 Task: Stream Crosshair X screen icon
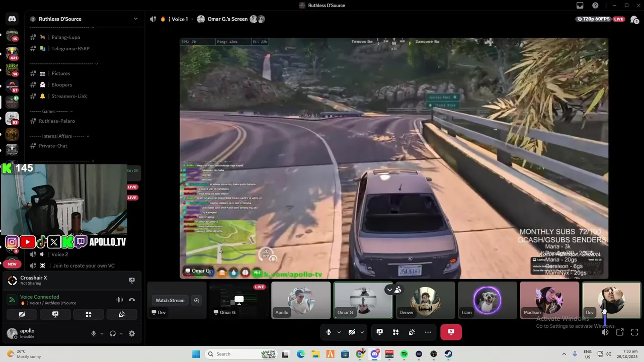tap(132, 280)
